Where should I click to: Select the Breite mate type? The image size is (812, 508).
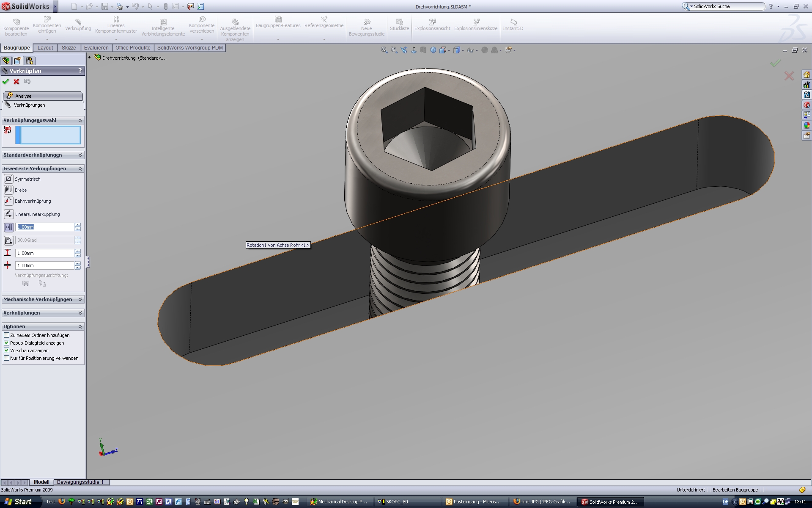coord(8,190)
